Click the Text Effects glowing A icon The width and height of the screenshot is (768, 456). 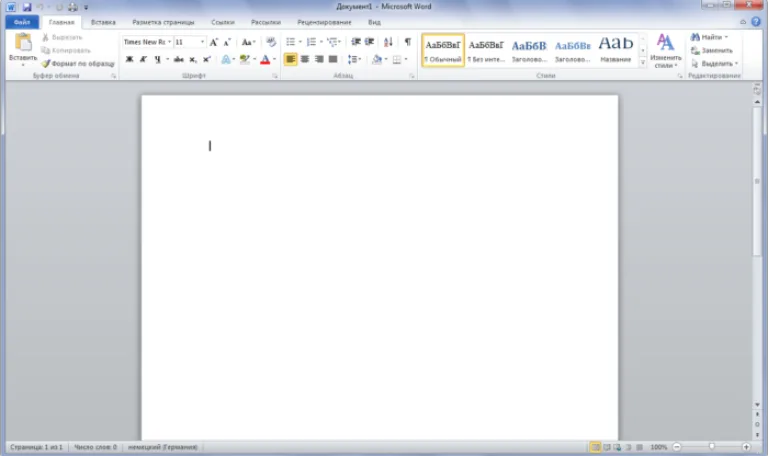(x=226, y=59)
